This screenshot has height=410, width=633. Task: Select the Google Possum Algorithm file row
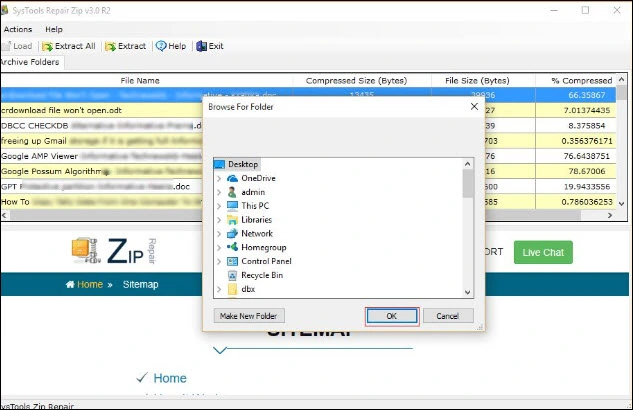[x=101, y=172]
